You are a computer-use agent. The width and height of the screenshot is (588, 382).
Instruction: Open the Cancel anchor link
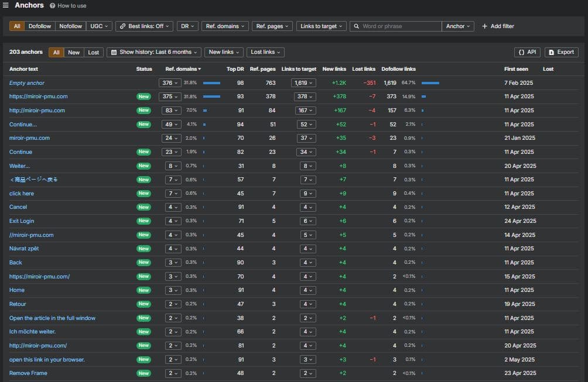pos(18,207)
